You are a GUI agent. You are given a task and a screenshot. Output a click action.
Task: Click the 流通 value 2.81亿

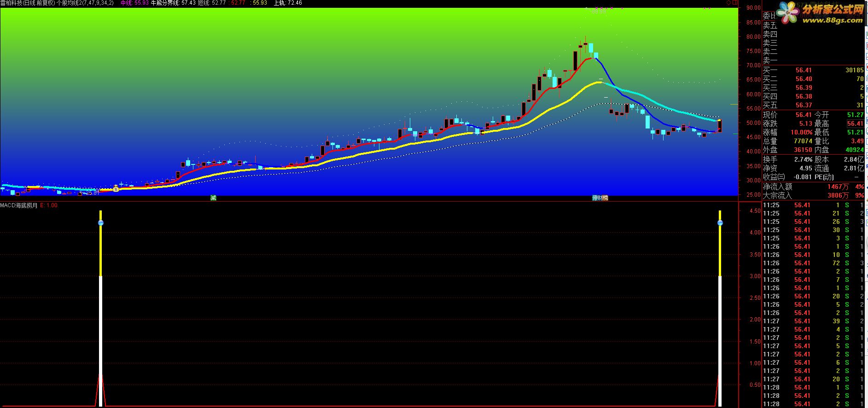coord(854,168)
